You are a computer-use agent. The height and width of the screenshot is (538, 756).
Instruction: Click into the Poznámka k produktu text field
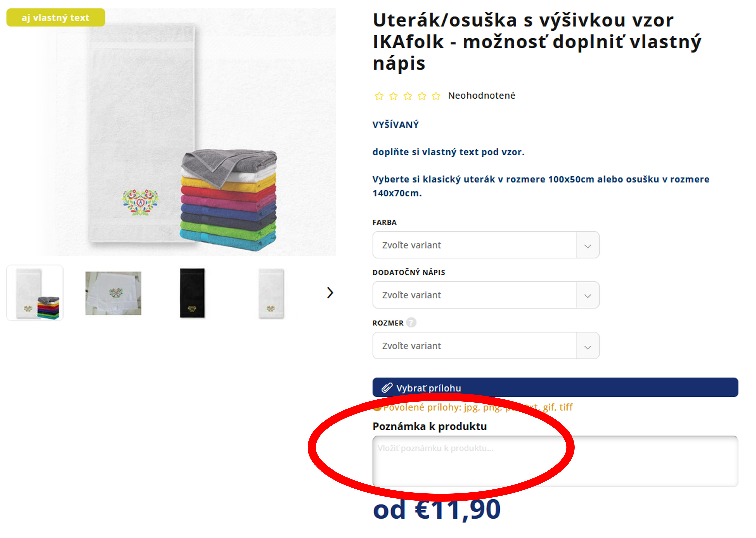(555, 461)
